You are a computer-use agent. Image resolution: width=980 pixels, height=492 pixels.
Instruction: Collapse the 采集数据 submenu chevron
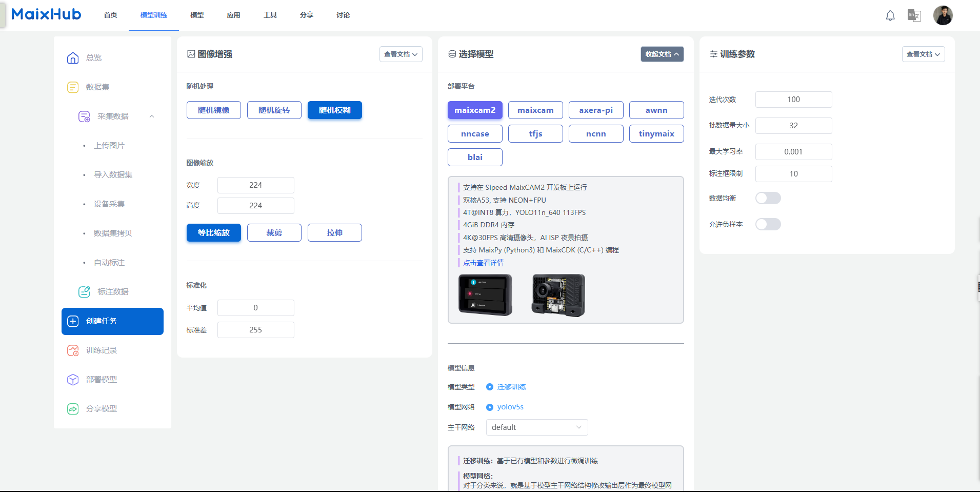coord(152,116)
